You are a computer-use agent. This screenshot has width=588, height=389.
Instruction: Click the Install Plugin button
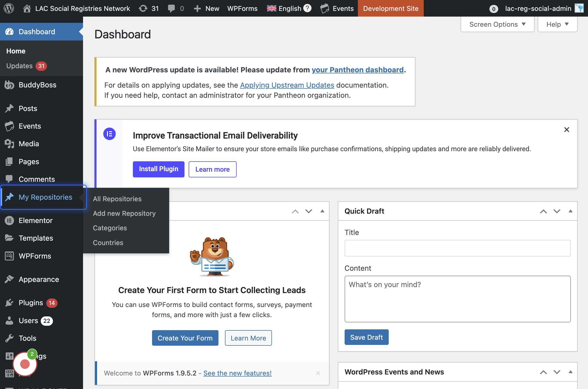click(159, 169)
